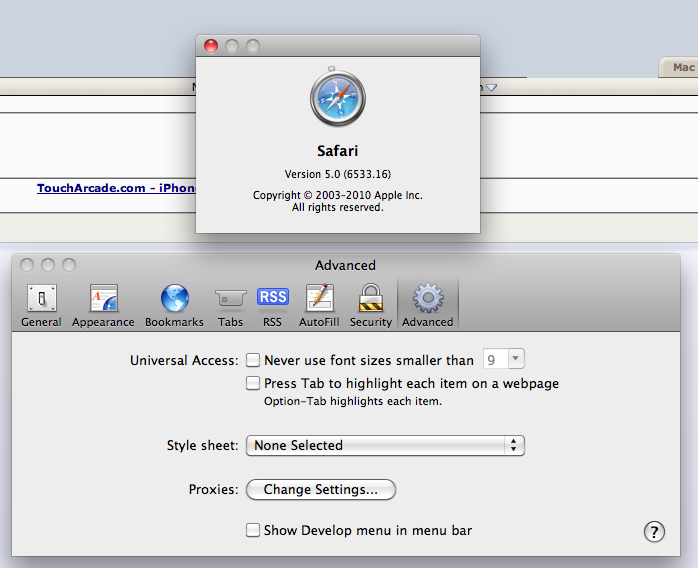Screen dimensions: 698x568
Task: Open the General preferences pane
Action: click(41, 306)
